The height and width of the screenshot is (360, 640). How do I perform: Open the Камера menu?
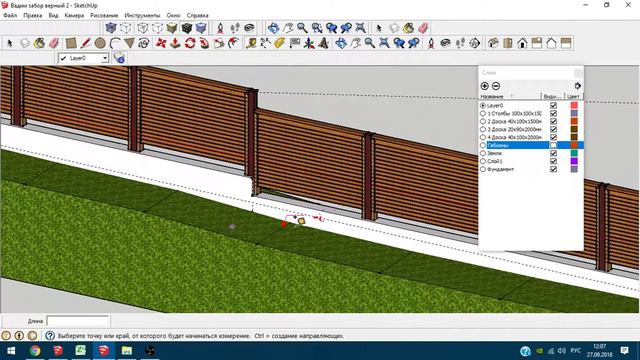(74, 15)
